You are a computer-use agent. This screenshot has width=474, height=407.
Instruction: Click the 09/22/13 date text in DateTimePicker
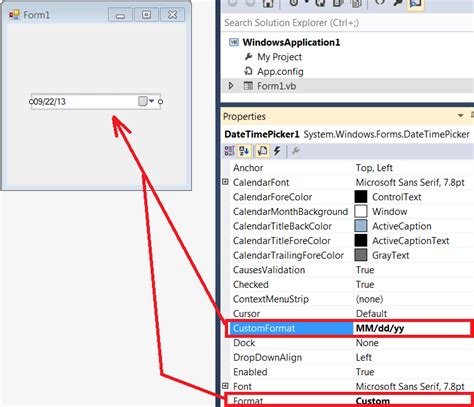[x=49, y=102]
